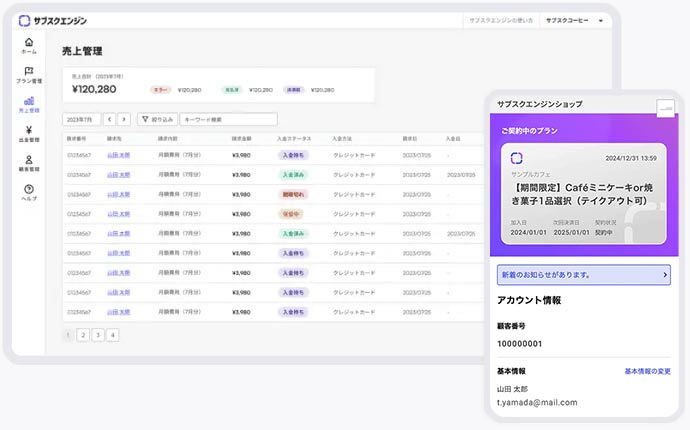This screenshot has width=690, height=430.
Task: Go to previous month with left chevron
Action: click(110, 119)
